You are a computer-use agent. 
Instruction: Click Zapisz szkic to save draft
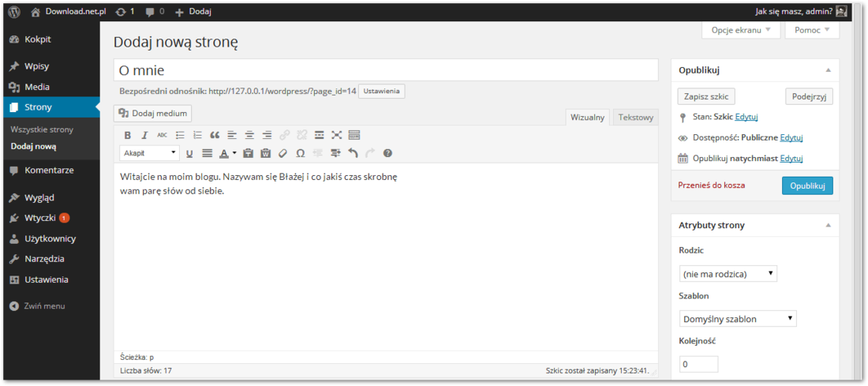(705, 96)
